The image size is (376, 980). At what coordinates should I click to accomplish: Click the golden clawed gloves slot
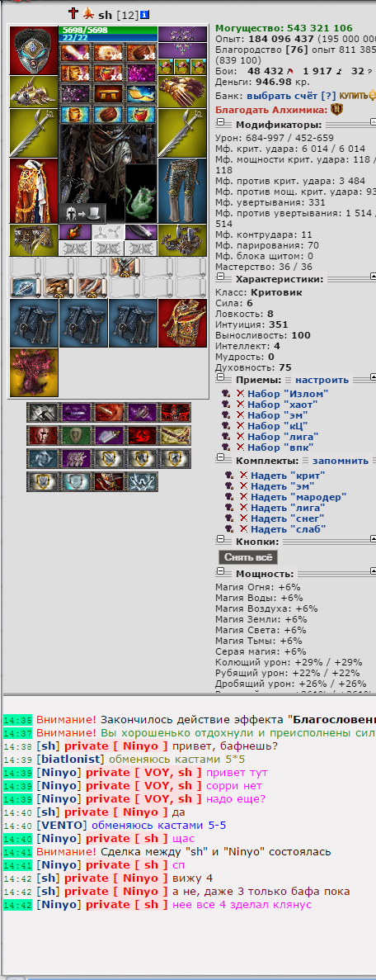point(182,92)
